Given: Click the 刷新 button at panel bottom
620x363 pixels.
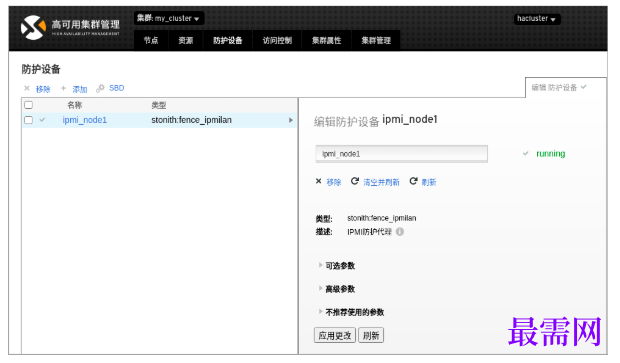Looking at the screenshot, I should pyautogui.click(x=371, y=335).
